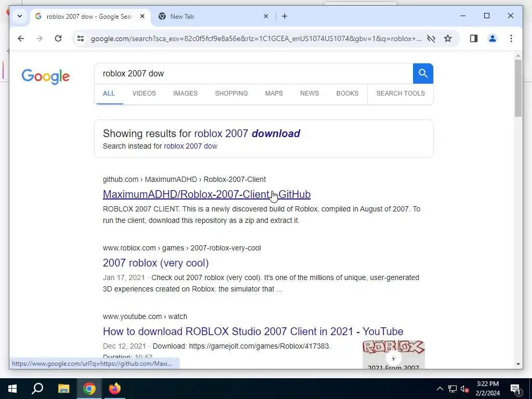This screenshot has width=532, height=399.
Task: Open the Chrome side panel
Action: [474, 38]
